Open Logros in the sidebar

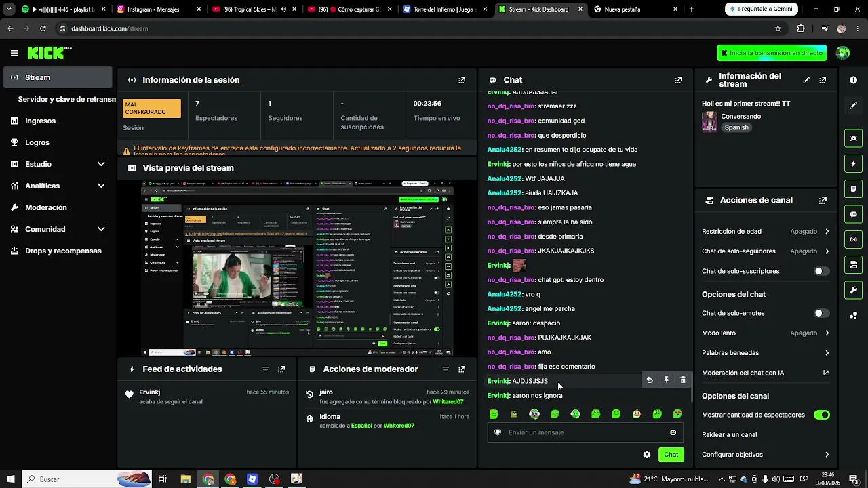click(58, 142)
